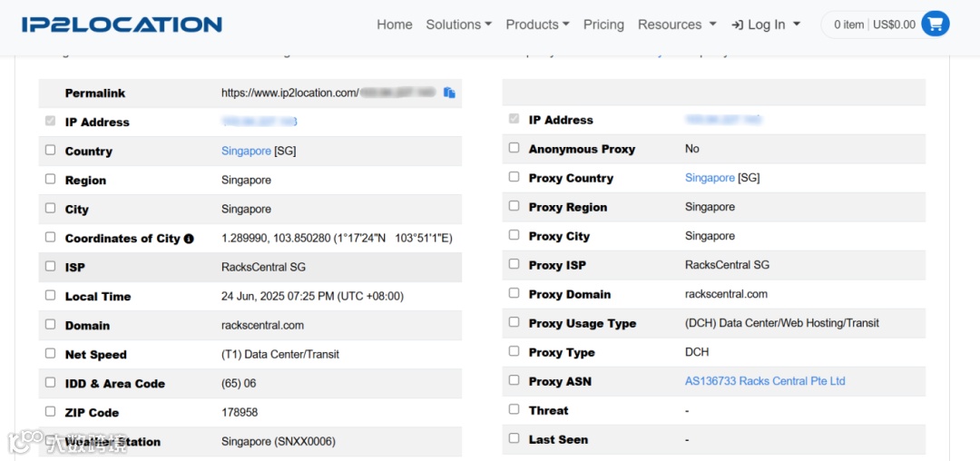The width and height of the screenshot is (980, 461).
Task: Expand the Solutions dropdown menu
Action: pyautogui.click(x=458, y=25)
